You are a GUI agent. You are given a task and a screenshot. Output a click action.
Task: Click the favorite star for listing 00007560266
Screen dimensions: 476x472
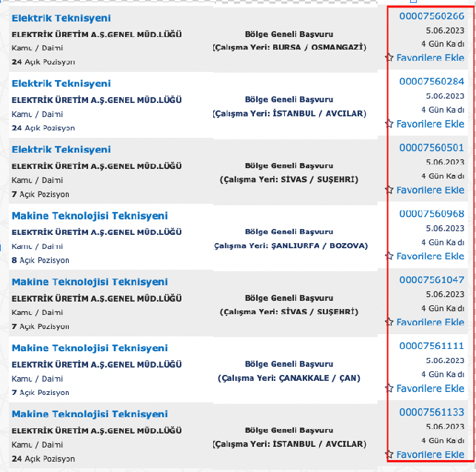389,57
